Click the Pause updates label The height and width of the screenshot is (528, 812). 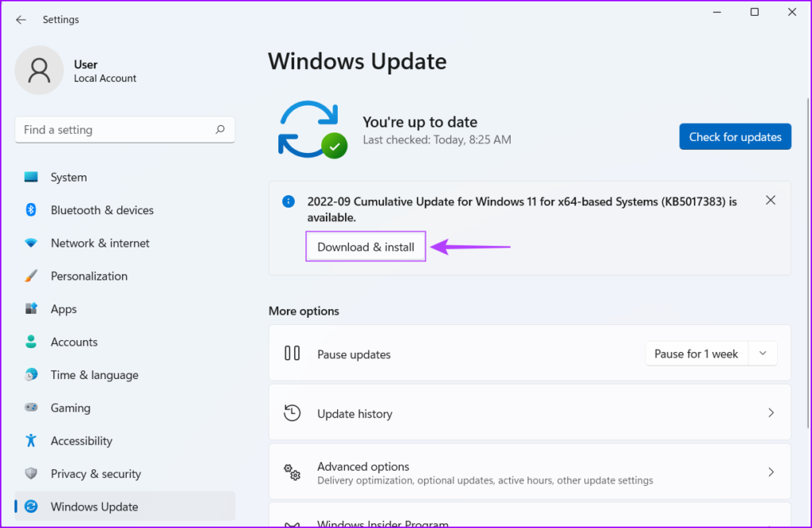tap(354, 354)
